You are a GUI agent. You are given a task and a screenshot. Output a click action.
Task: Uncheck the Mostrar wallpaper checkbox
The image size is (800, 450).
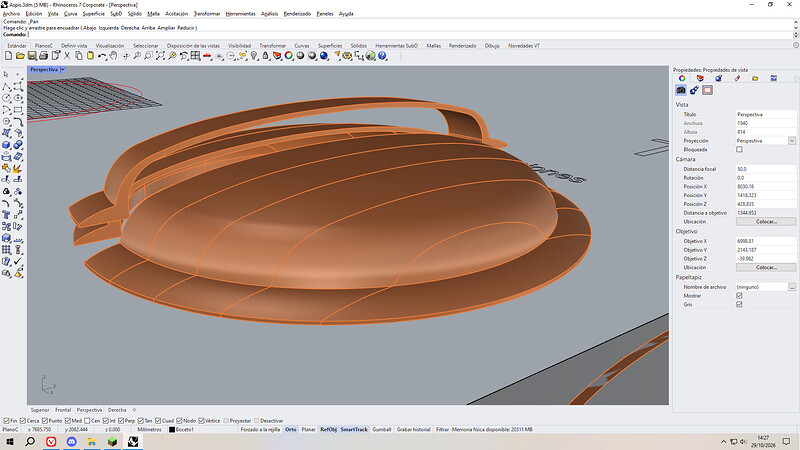(739, 295)
